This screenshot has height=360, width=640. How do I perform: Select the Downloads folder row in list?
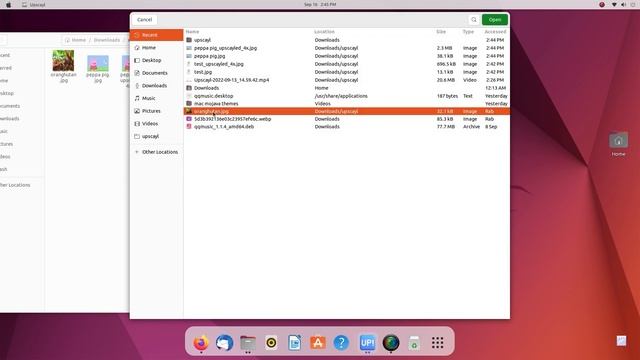click(x=347, y=88)
